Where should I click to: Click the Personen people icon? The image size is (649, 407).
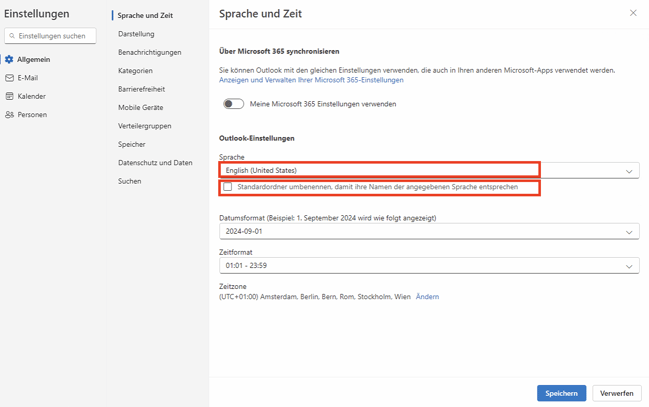[10, 115]
